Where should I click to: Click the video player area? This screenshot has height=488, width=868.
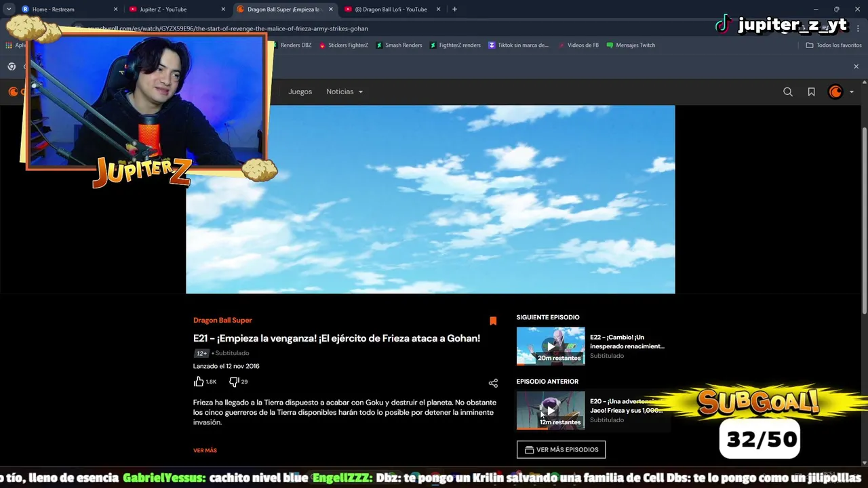click(431, 199)
